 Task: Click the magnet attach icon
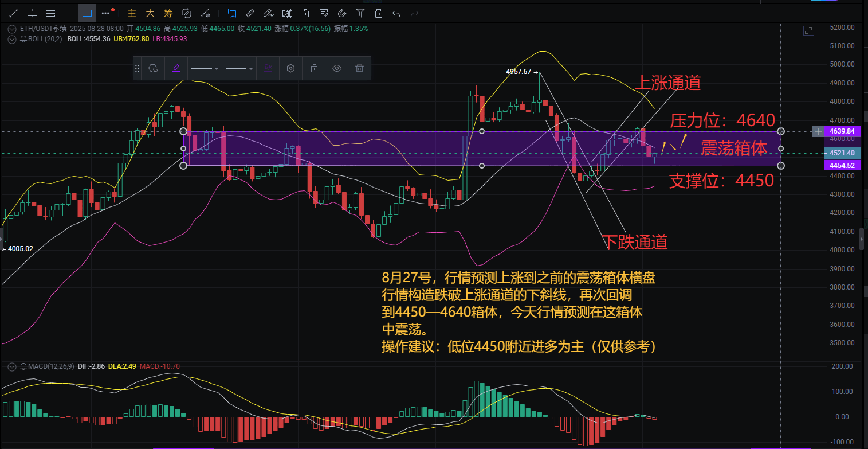[x=342, y=13]
